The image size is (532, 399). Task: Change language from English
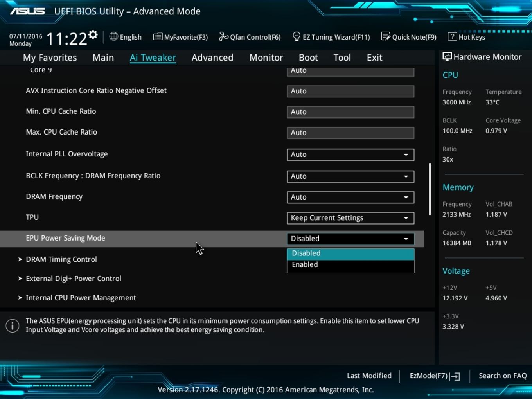pos(126,37)
